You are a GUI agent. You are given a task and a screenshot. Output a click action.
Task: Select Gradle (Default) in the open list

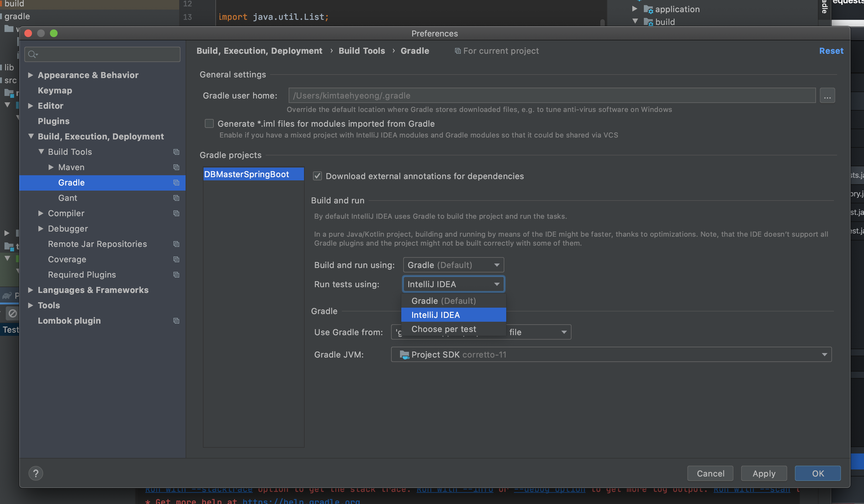pos(444,301)
